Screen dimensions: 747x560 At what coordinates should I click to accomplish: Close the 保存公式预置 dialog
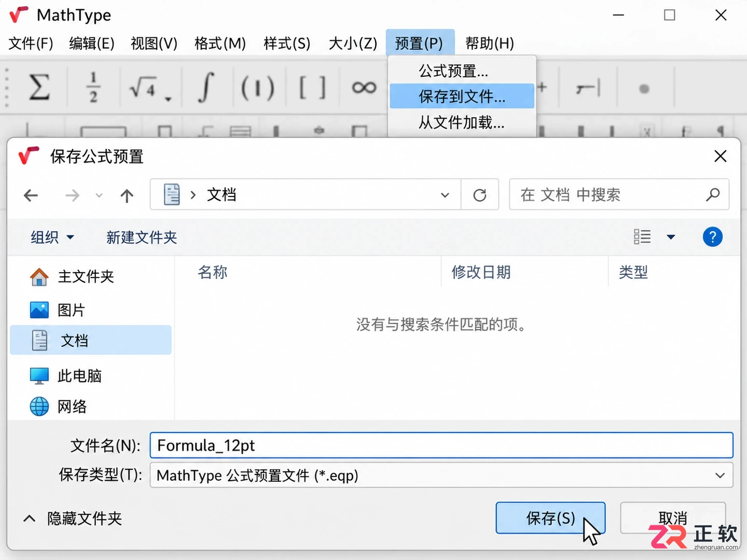720,156
